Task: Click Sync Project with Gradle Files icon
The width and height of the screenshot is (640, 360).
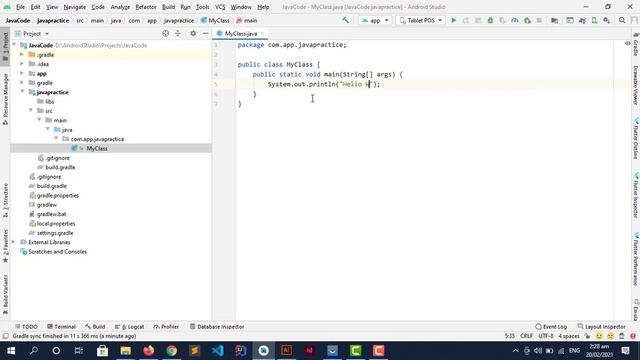Action: point(582,20)
